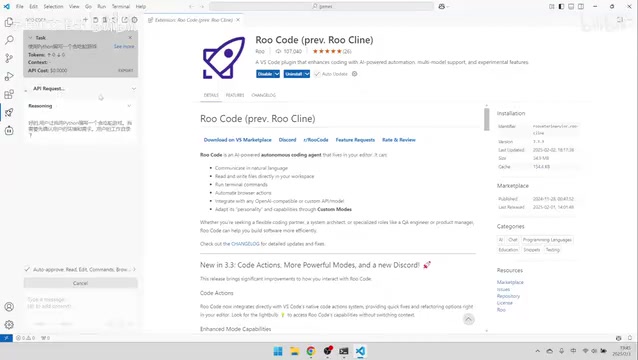The height and width of the screenshot is (360, 638).
Task: Switch to the CHANGELOG tab
Action: 263,95
